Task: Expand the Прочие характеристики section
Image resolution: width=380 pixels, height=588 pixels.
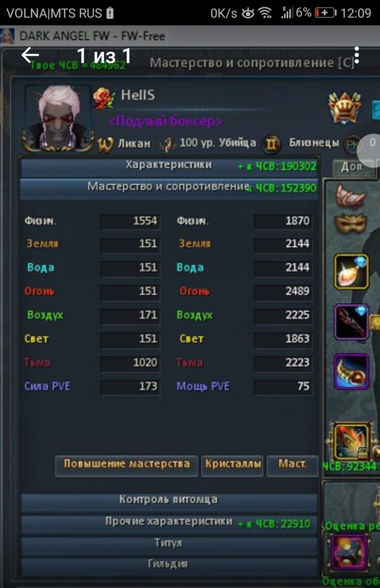Action: click(169, 522)
